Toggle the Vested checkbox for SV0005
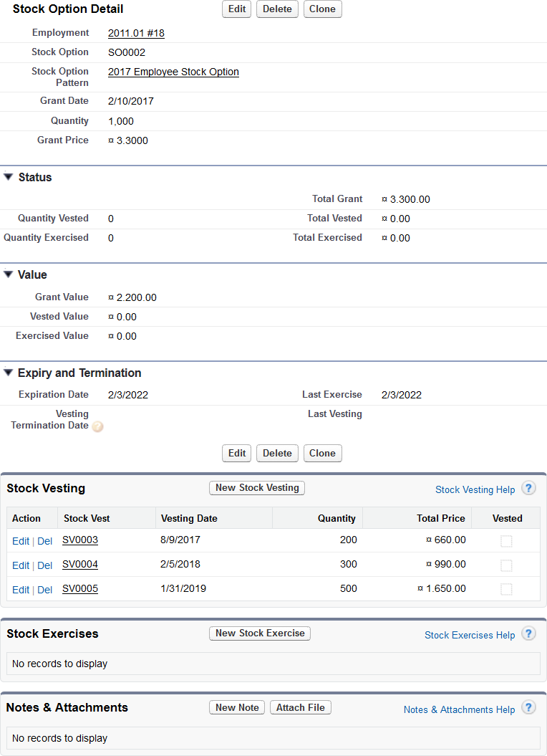The width and height of the screenshot is (547, 756). (506, 589)
